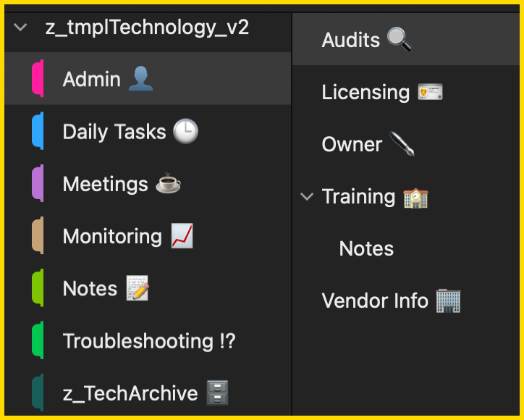The width and height of the screenshot is (524, 420).
Task: Click the school building icon beside Training
Action: [415, 198]
